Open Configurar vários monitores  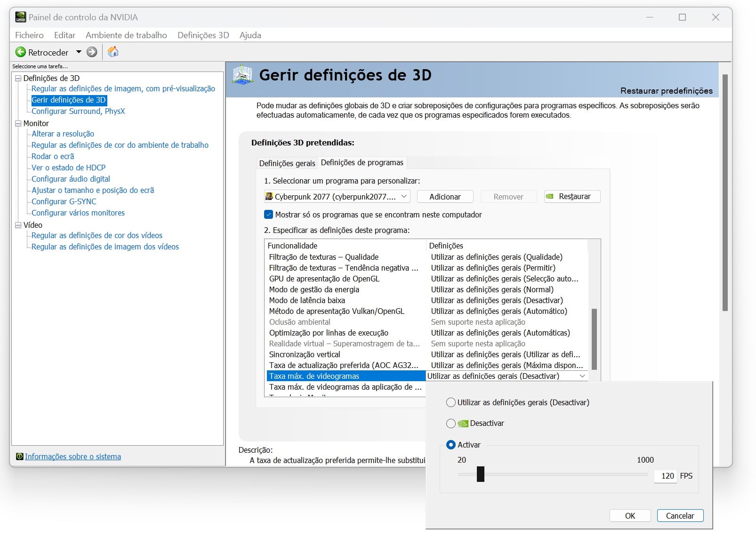point(78,213)
